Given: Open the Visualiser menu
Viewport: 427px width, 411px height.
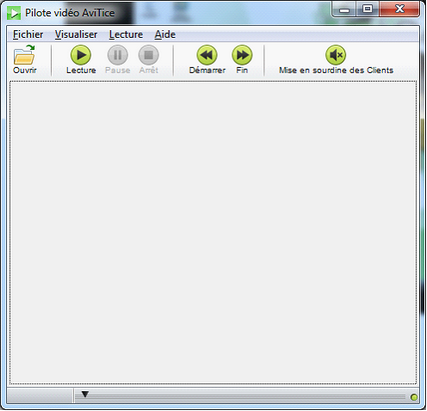Looking at the screenshot, I should (76, 34).
